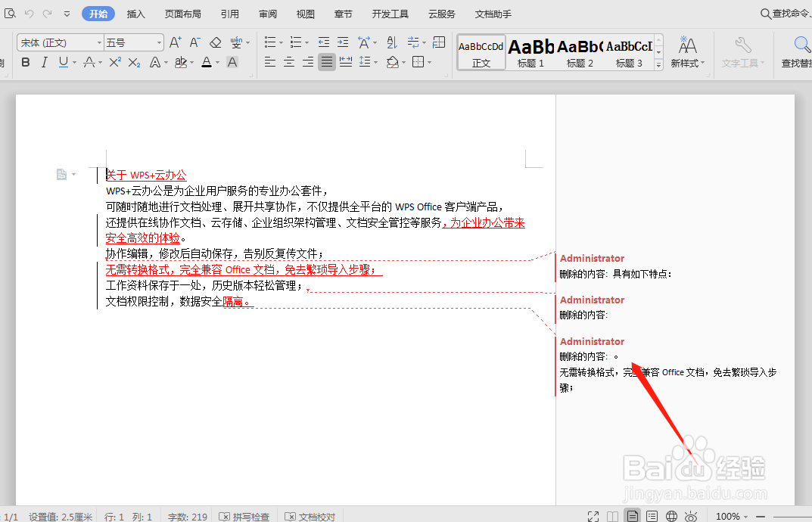Screen dimensions: 812x522
Task: Switch to web layout view globe icon
Action: 672,516
